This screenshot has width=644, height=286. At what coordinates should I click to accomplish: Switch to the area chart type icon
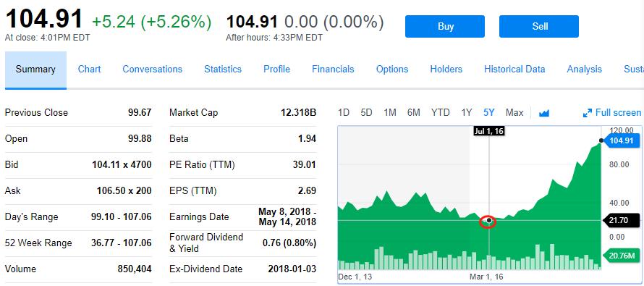pyautogui.click(x=544, y=113)
